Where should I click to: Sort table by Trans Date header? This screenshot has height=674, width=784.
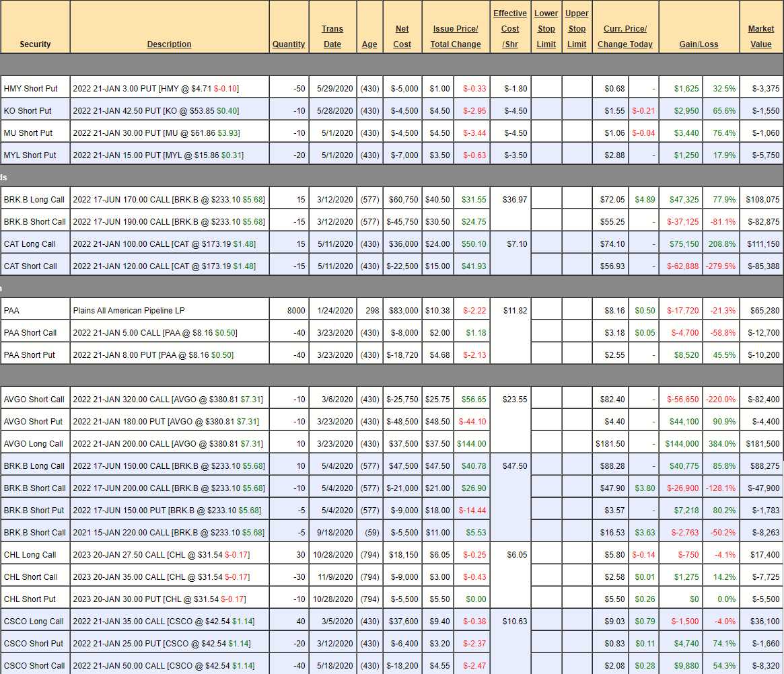tap(332, 36)
